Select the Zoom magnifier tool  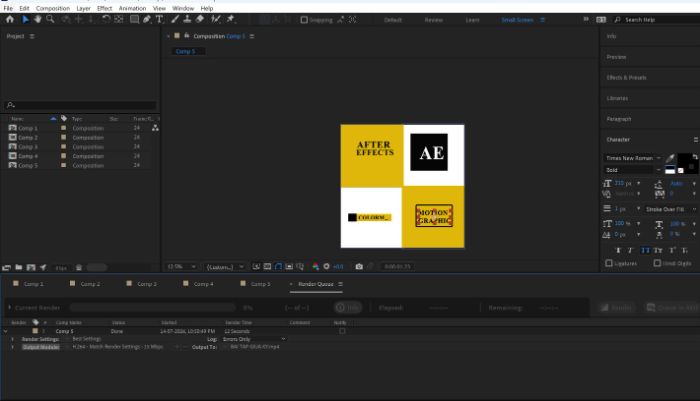[x=50, y=19]
